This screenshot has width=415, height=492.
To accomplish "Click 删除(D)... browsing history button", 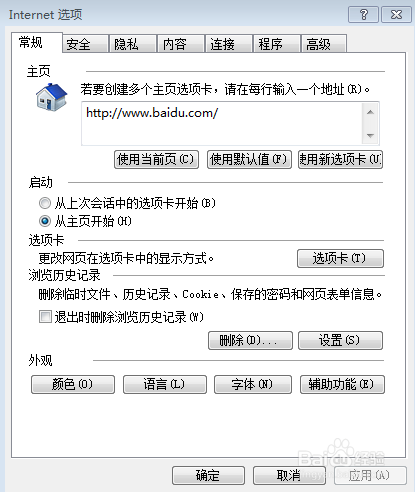I will (x=250, y=340).
